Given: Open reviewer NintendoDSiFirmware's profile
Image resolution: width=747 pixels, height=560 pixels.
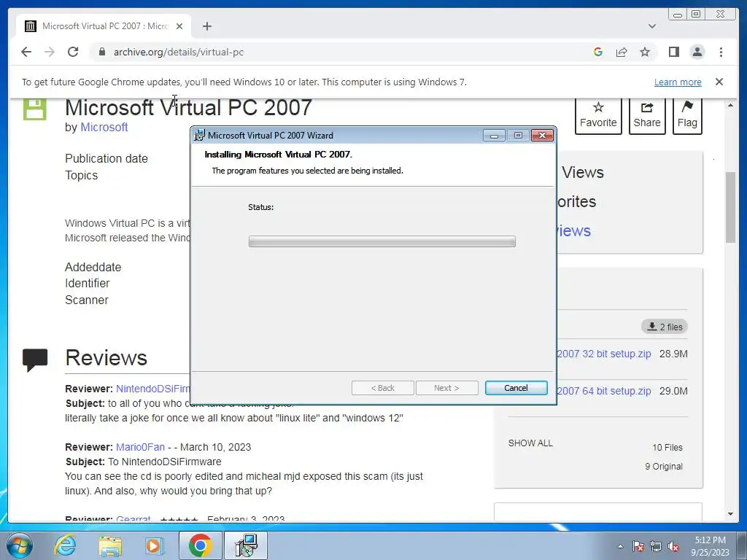Looking at the screenshot, I should 152,389.
